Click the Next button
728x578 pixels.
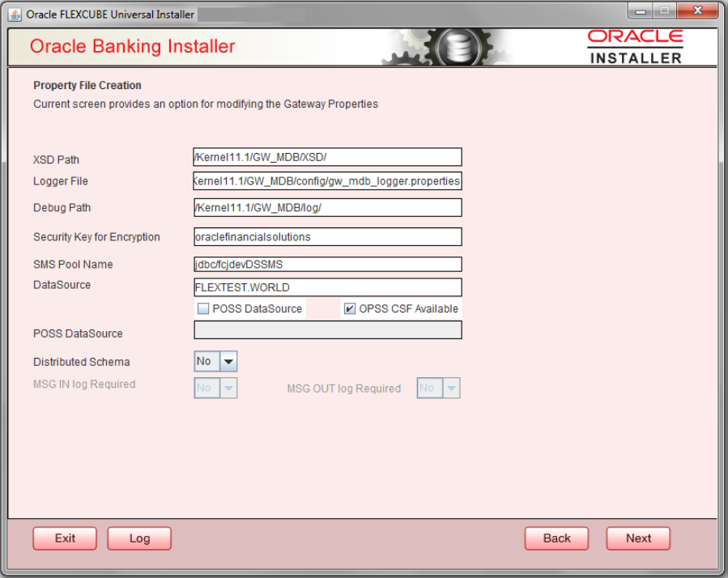(637, 538)
